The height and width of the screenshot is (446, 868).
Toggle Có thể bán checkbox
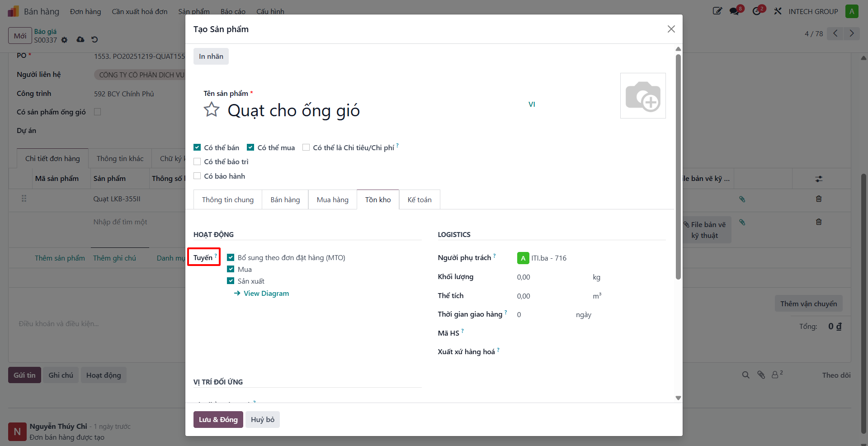tap(197, 147)
